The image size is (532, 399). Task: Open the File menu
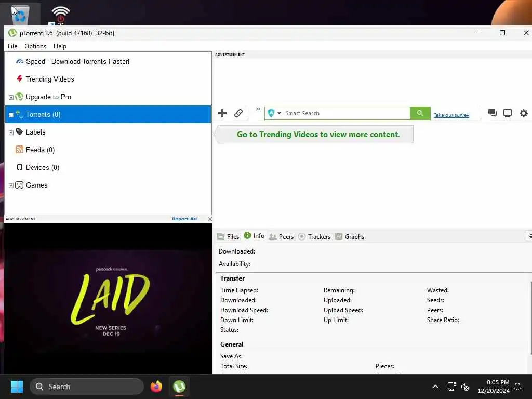click(x=12, y=46)
